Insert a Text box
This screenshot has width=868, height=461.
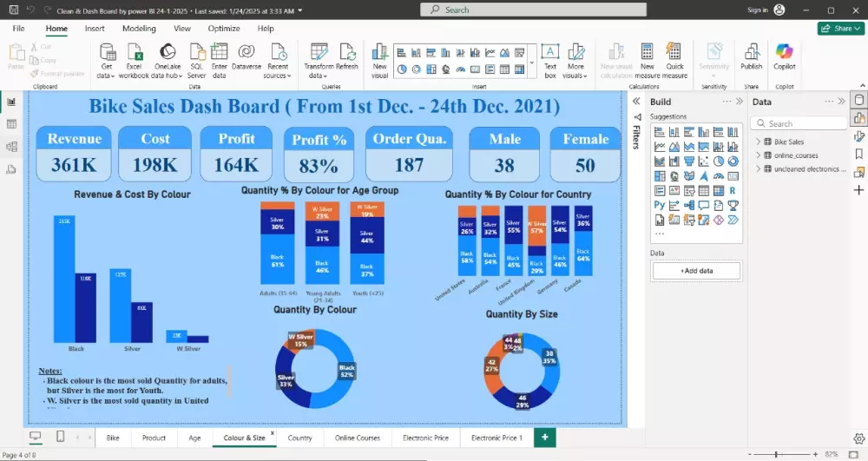[550, 61]
